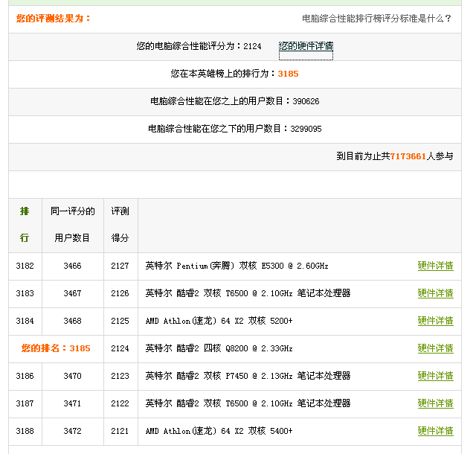Open 硬件详情 for rank 3187 T6500 row
476x454 pixels.
point(435,403)
